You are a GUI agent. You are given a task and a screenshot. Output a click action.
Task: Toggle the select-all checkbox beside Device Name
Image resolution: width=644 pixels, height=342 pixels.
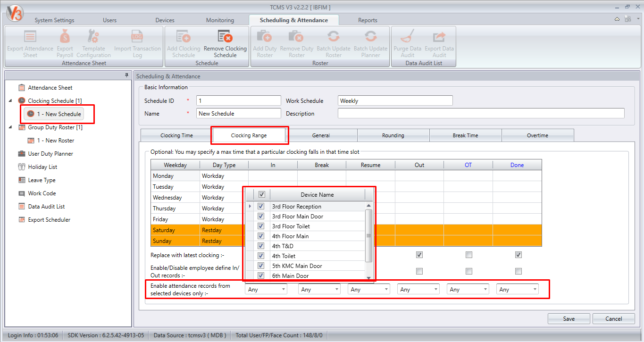262,194
